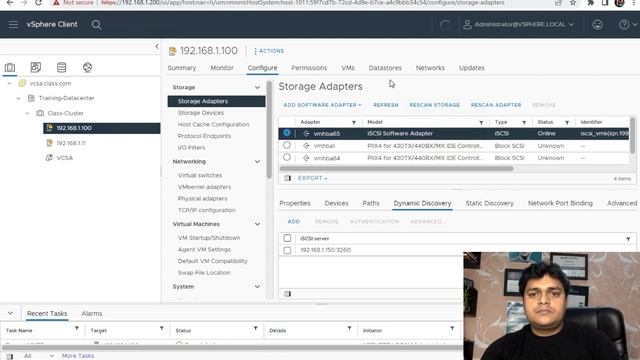The width and height of the screenshot is (640, 360).
Task: Switch to Hosts and Clusters inventory view
Action: coord(10,67)
